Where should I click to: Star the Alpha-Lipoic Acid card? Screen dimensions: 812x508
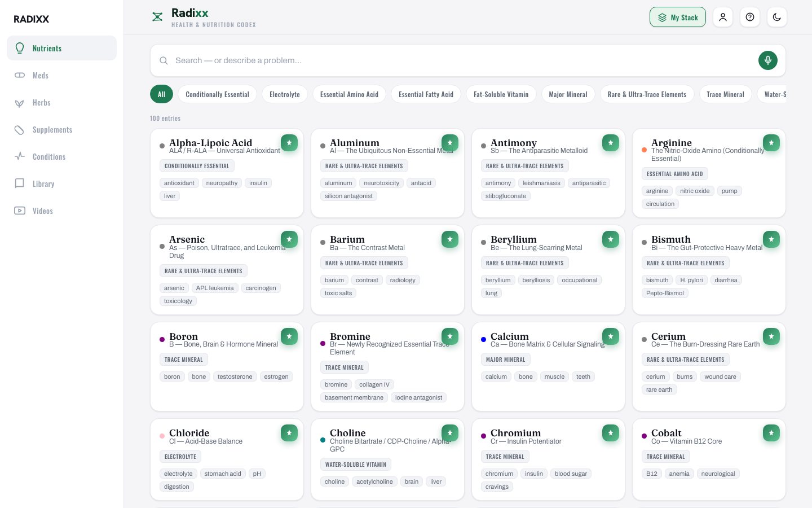coord(289,143)
